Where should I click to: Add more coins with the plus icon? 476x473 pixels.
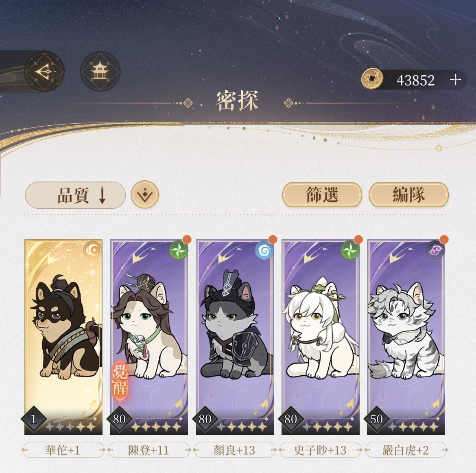tap(455, 80)
